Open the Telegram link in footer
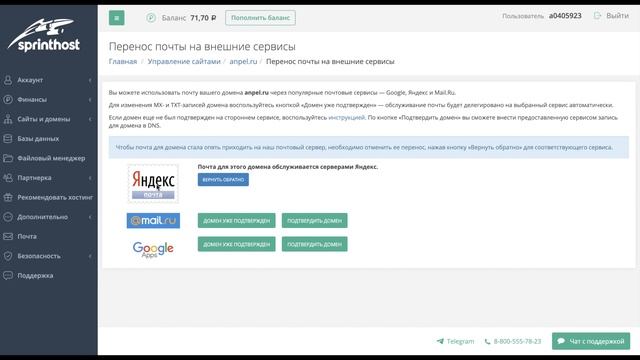 (x=460, y=341)
